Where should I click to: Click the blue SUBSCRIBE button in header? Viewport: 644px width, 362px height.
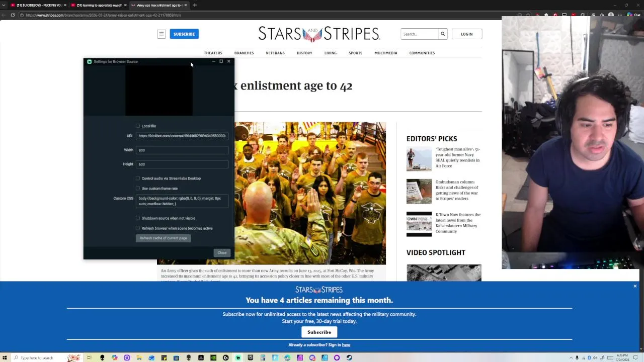184,34
